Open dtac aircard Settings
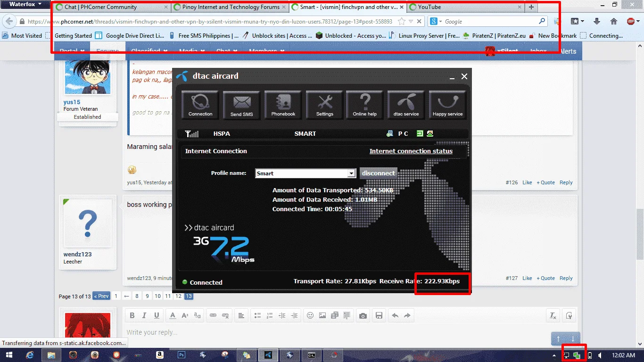The height and width of the screenshot is (362, 644). pyautogui.click(x=324, y=105)
